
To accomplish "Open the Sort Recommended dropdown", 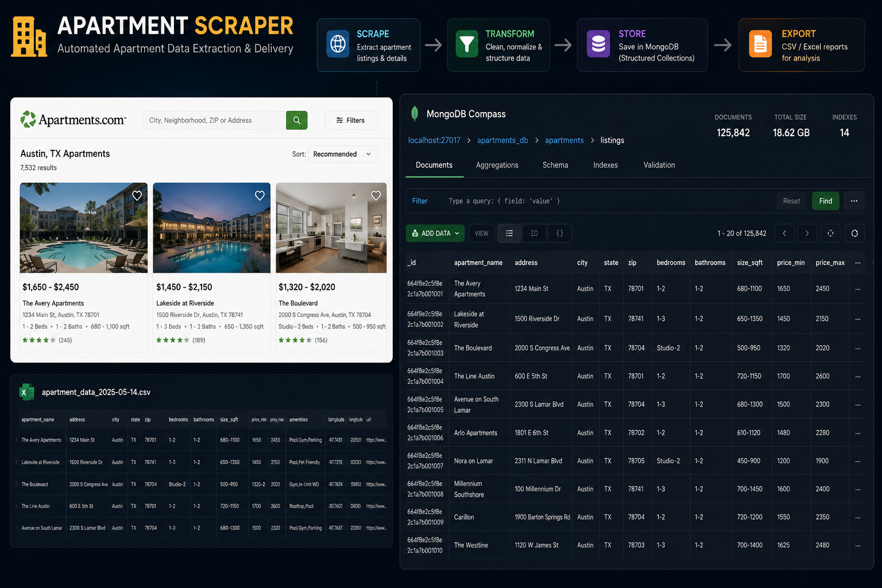I will (x=343, y=154).
